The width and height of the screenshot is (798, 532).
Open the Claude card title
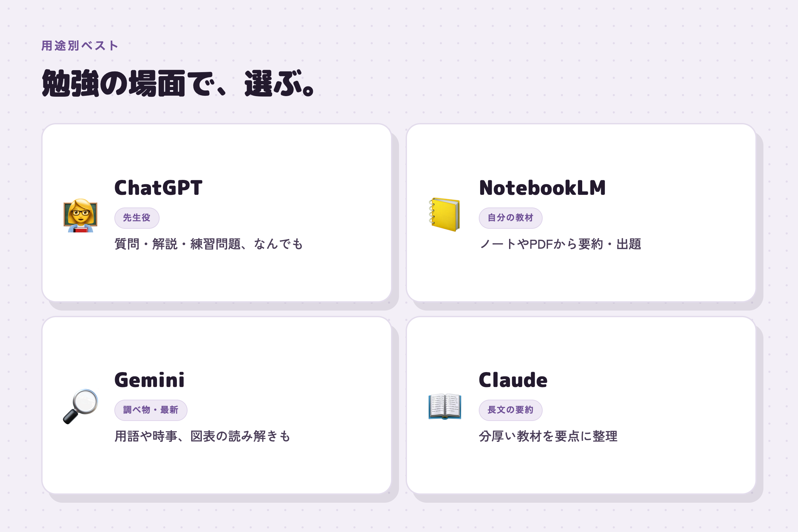coord(513,380)
